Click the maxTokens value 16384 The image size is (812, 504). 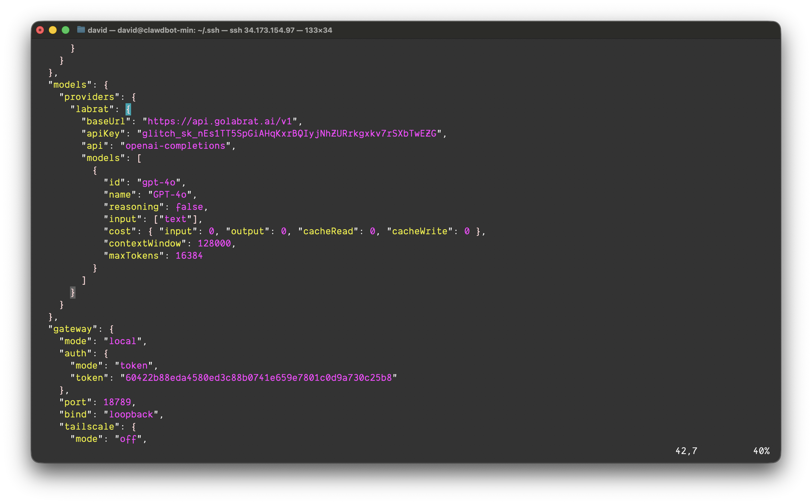(x=189, y=255)
